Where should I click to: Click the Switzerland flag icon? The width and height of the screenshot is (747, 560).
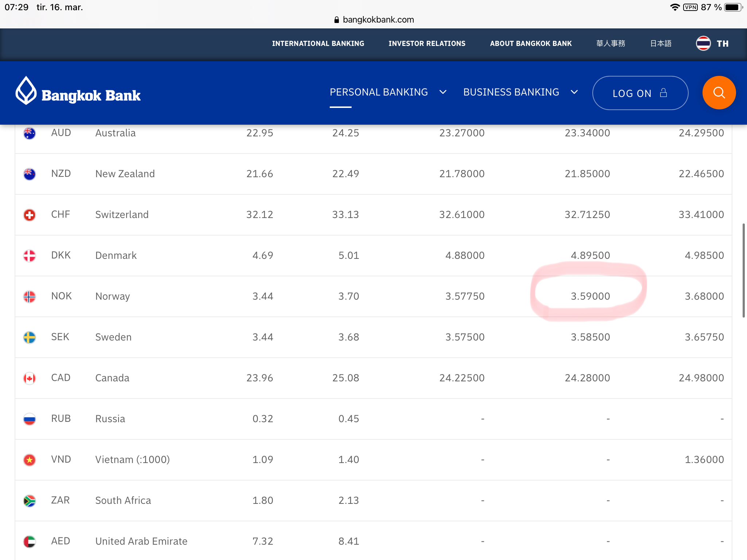point(30,215)
